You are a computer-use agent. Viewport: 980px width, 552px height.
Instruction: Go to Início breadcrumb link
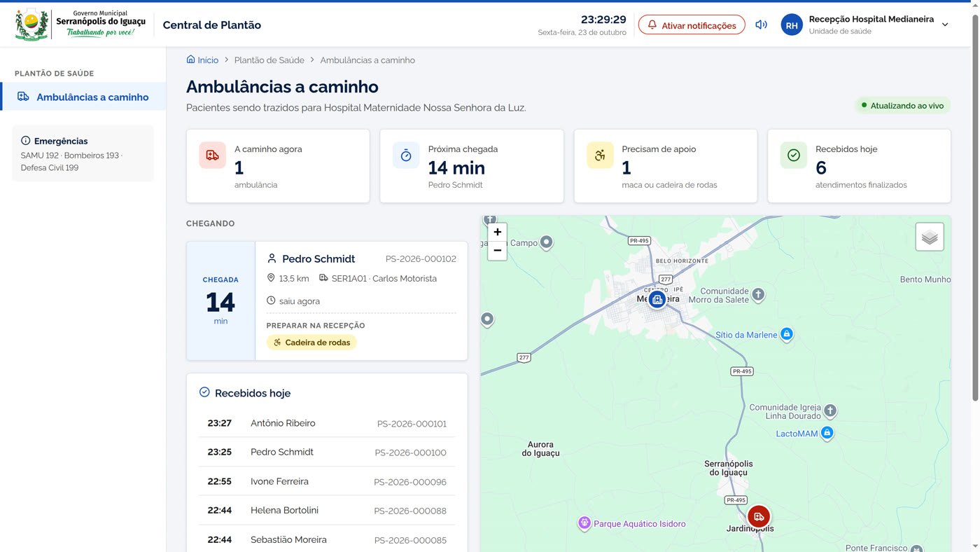point(202,60)
